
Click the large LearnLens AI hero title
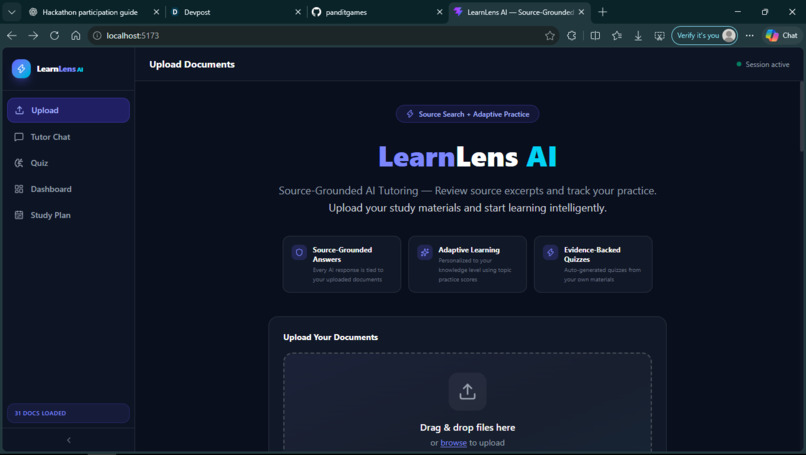467,157
